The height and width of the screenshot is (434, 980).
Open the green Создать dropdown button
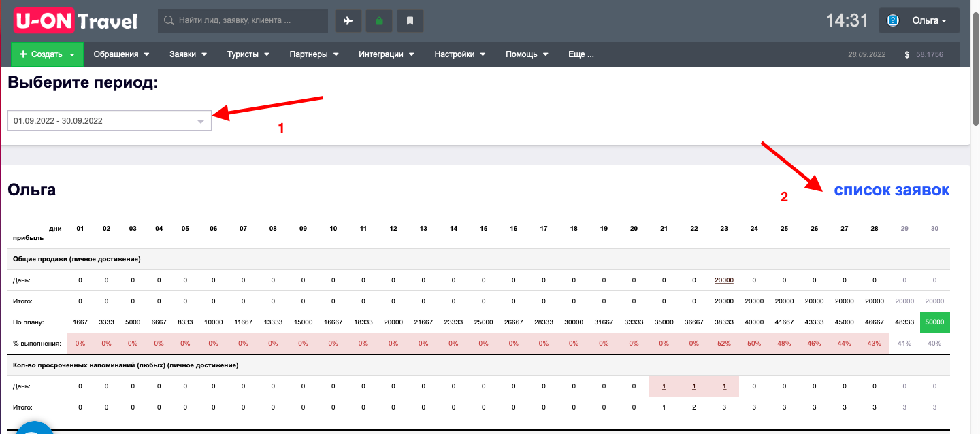coord(47,54)
